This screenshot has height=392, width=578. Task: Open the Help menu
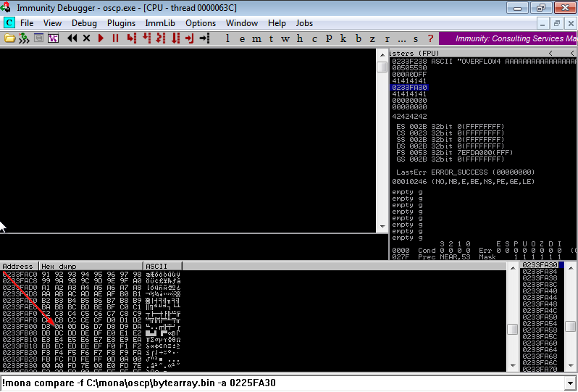coord(277,23)
